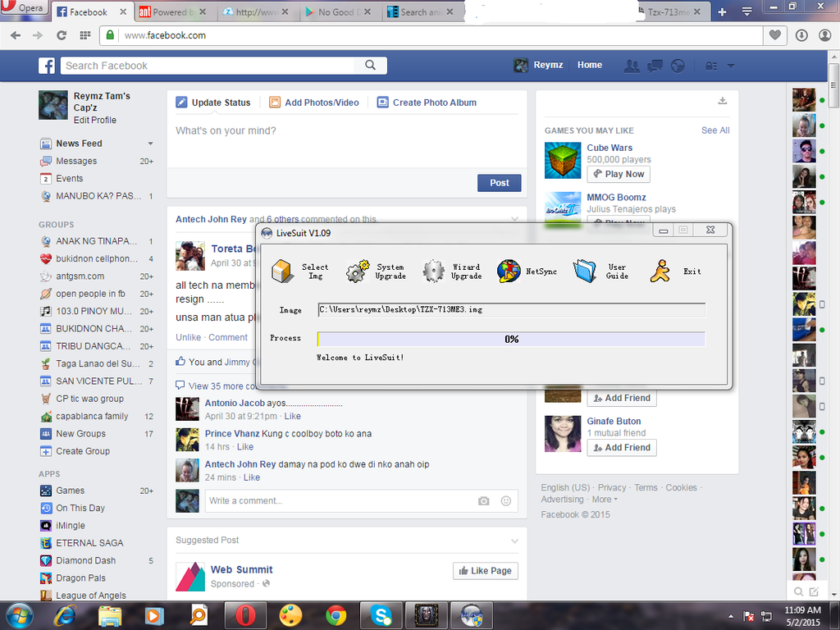Open Speed Dial grid icon in Opera
This screenshot has height=630, width=840.
tap(85, 35)
